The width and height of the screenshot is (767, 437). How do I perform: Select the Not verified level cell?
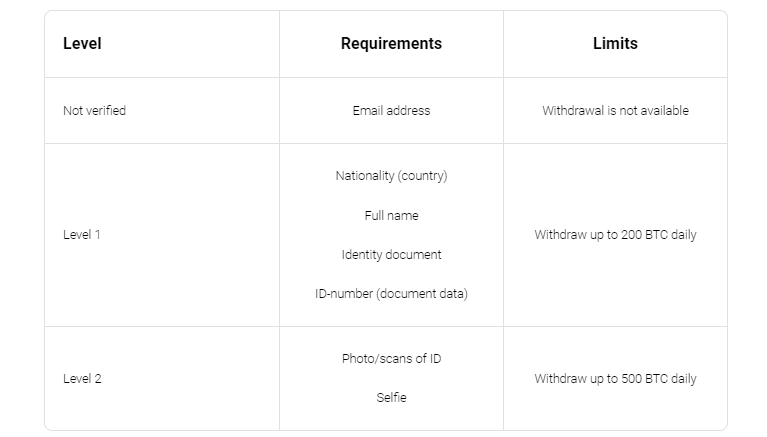[x=94, y=111]
